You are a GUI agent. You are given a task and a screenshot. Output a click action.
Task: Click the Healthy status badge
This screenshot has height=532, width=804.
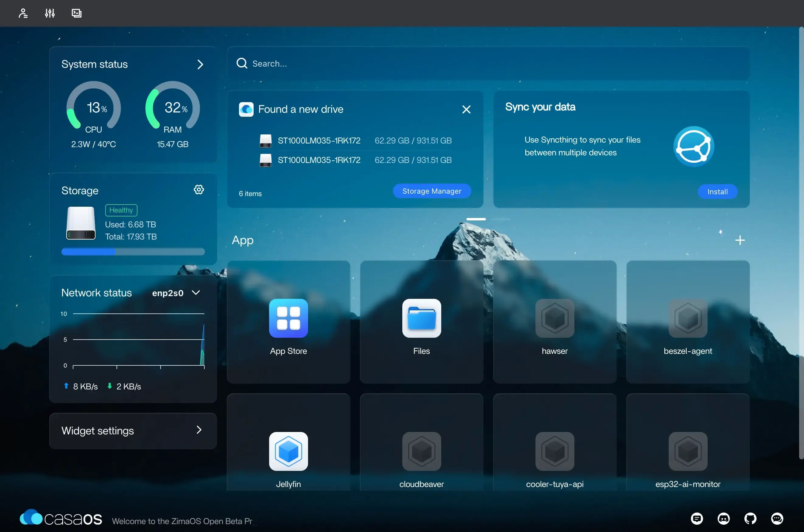click(121, 210)
